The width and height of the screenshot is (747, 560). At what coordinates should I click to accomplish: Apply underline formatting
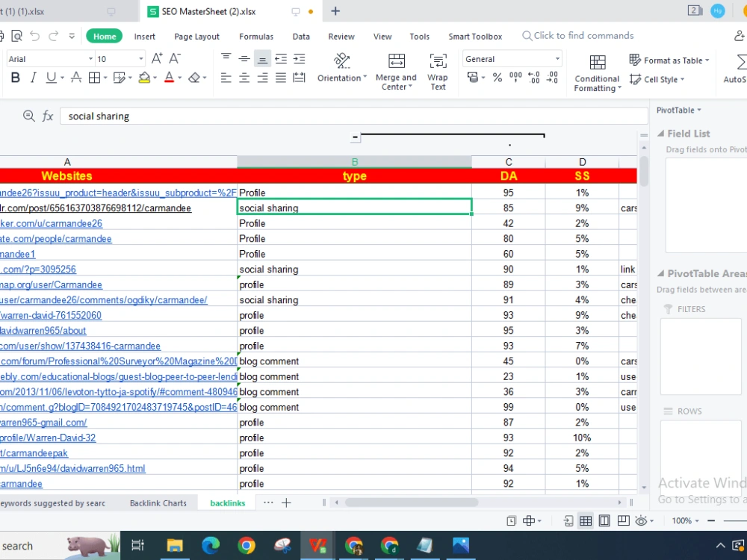tap(51, 78)
